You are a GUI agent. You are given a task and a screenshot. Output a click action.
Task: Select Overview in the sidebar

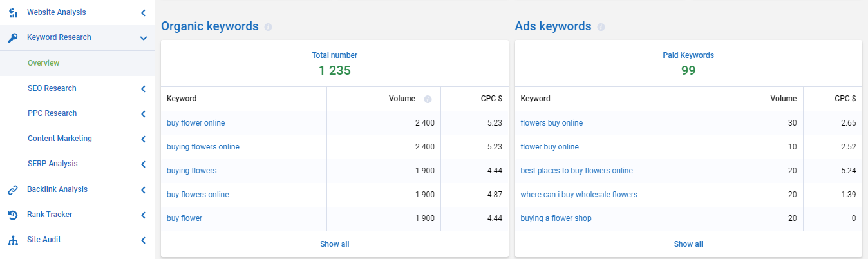43,63
